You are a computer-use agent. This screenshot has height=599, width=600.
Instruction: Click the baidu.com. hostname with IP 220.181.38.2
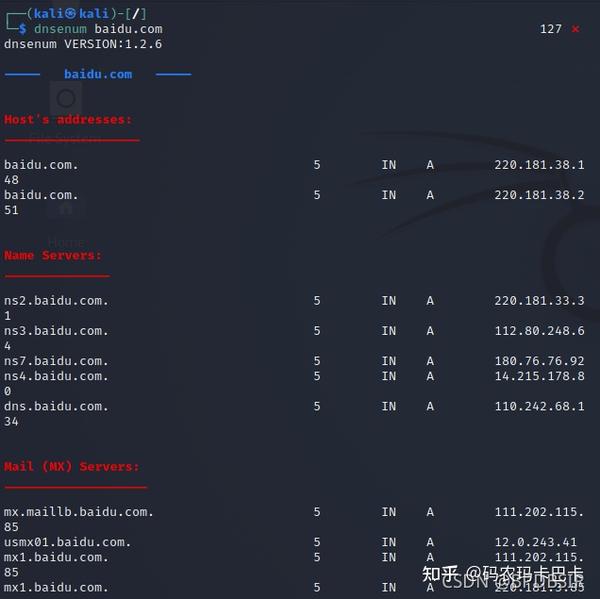click(x=41, y=195)
